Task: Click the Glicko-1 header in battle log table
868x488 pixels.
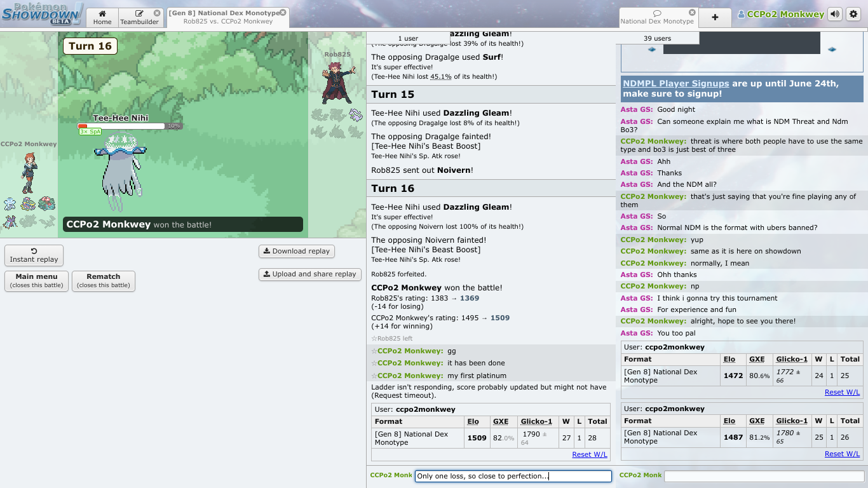Action: [x=536, y=421]
